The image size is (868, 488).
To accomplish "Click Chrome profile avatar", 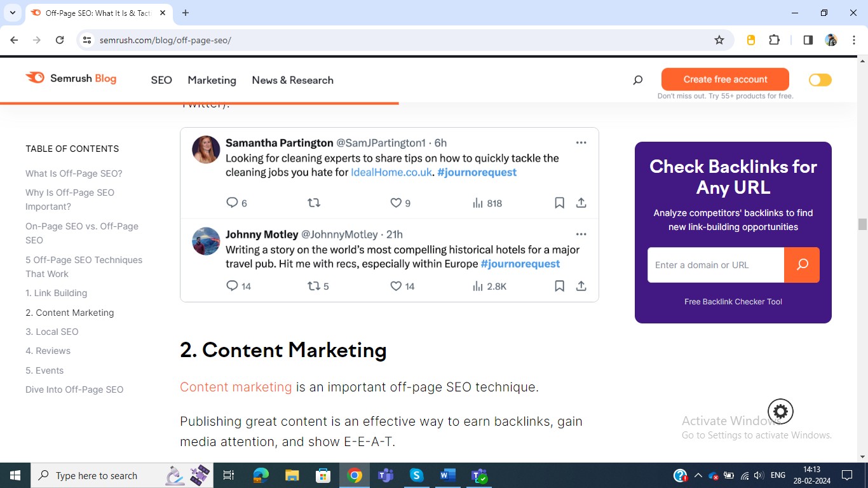I will pos(831,40).
